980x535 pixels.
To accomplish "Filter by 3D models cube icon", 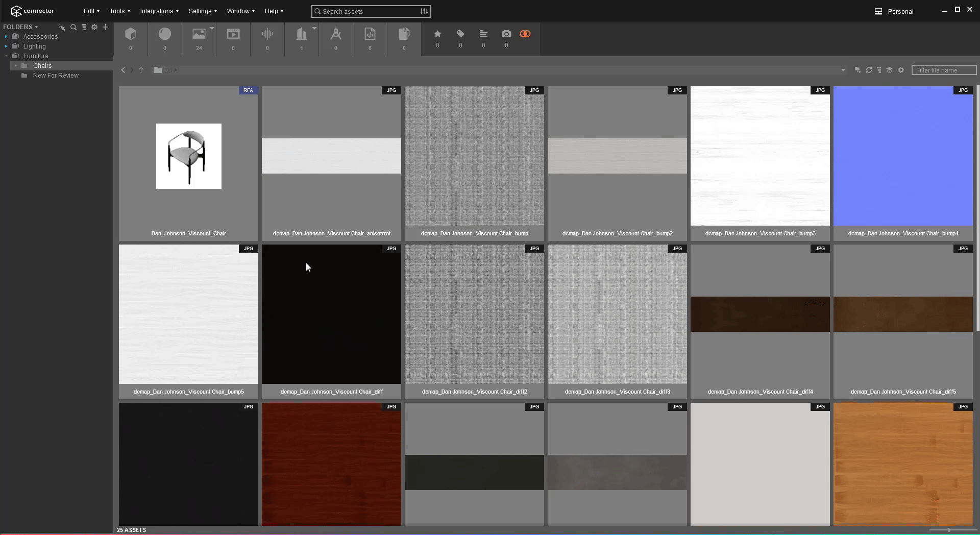I will tap(131, 34).
